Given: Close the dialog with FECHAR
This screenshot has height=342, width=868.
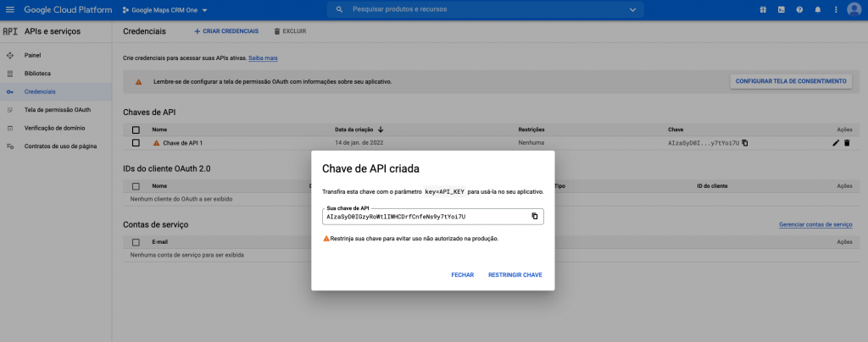Looking at the screenshot, I should (462, 275).
